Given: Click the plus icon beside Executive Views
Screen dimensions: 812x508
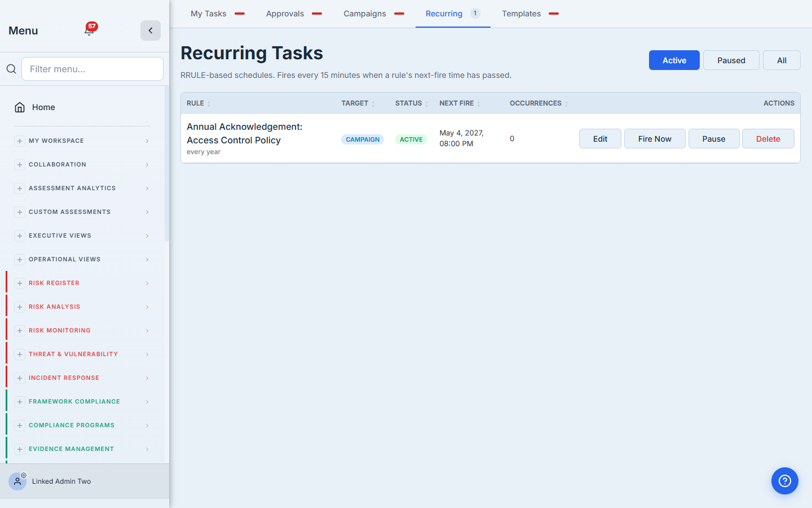Looking at the screenshot, I should click(20, 236).
